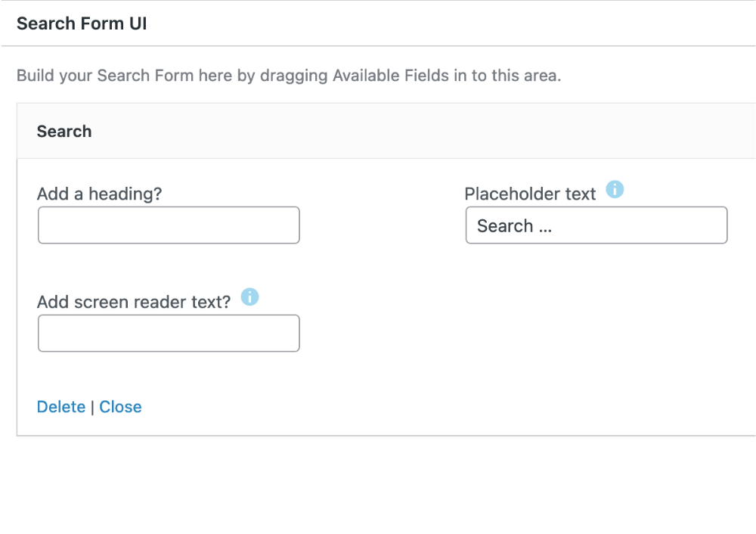Click the Search Form UI panel title
Viewport: 756px width, 534px height.
[x=82, y=23]
